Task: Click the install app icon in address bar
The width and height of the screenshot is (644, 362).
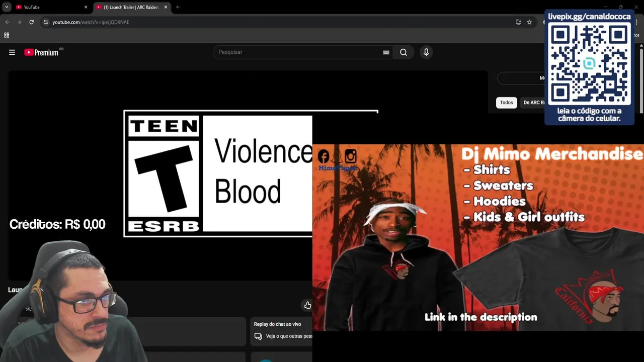Action: click(x=518, y=22)
